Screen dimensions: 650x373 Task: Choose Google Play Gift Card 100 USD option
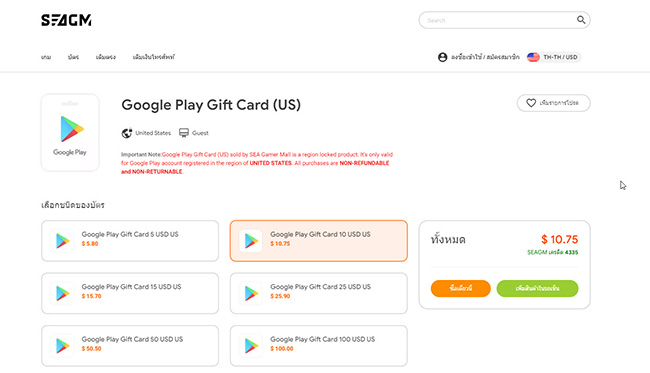pos(319,346)
